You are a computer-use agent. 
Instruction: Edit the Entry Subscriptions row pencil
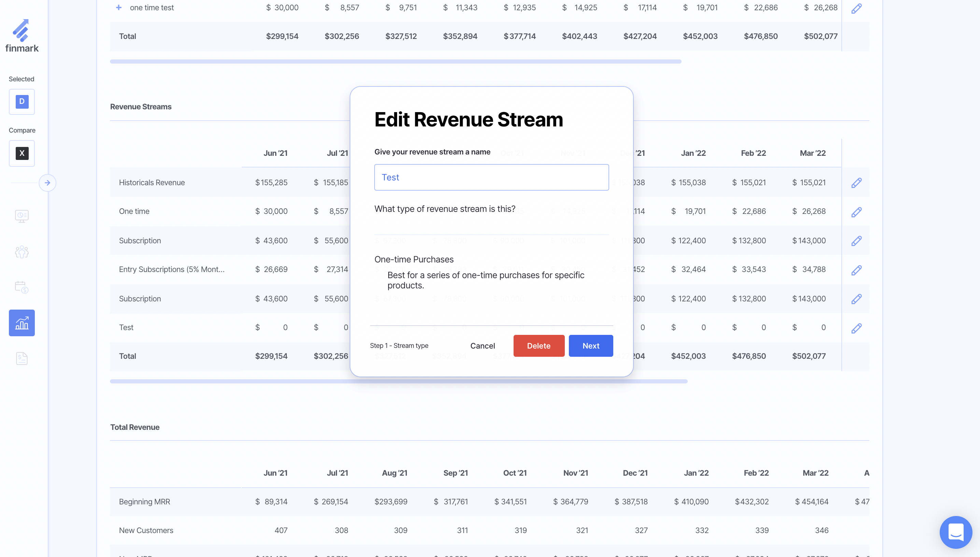coord(856,270)
